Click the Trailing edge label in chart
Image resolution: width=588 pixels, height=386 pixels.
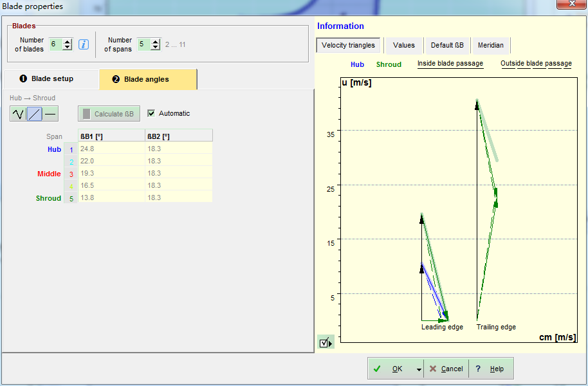pos(496,327)
